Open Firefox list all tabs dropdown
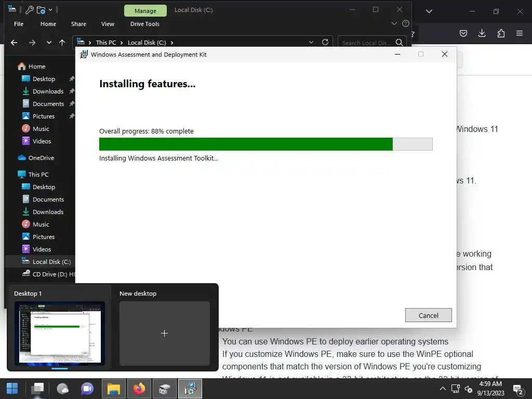The width and height of the screenshot is (532, 399). pyautogui.click(x=429, y=11)
